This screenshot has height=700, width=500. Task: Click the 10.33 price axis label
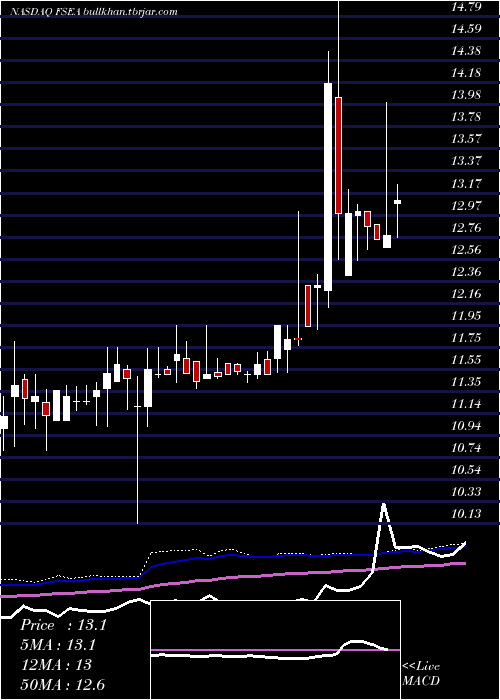(466, 492)
